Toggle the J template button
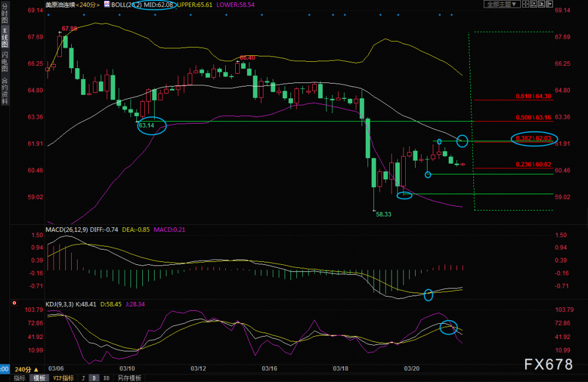This screenshot has width=588, height=382. (x=83, y=378)
